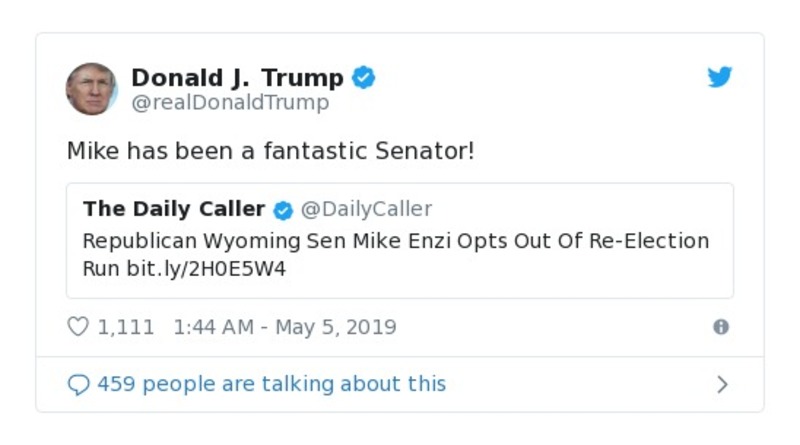Open The Daily Caller account name
Screen dimensions: 800x445
click(x=174, y=209)
